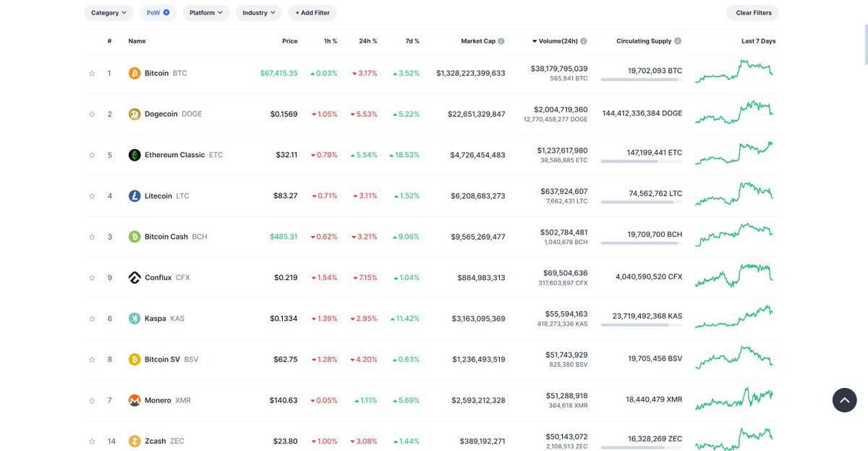The height and width of the screenshot is (451, 868).
Task: Open Bitcoin's last 7 days sparkline chart
Action: point(733,72)
